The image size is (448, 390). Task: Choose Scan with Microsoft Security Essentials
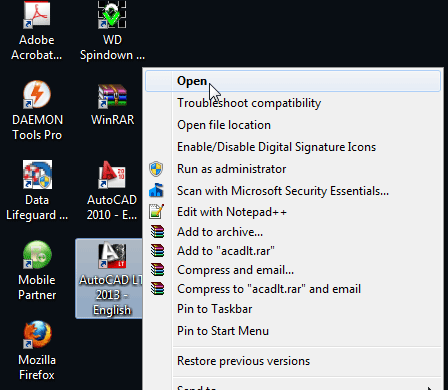pos(293,191)
